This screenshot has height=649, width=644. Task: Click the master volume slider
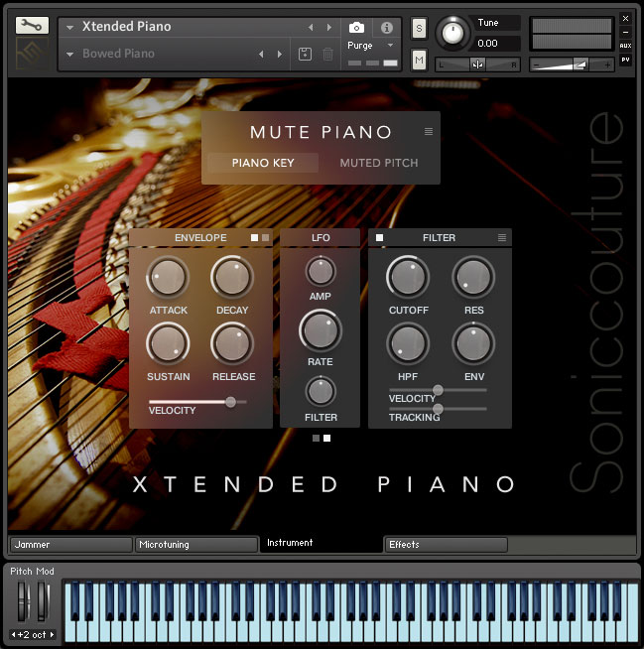point(572,65)
